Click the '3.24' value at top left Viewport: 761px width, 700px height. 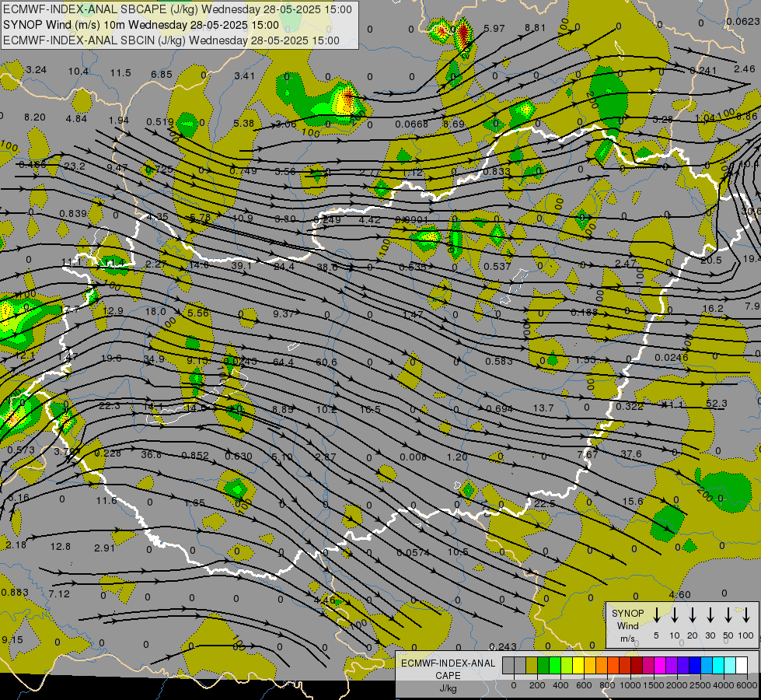37,70
